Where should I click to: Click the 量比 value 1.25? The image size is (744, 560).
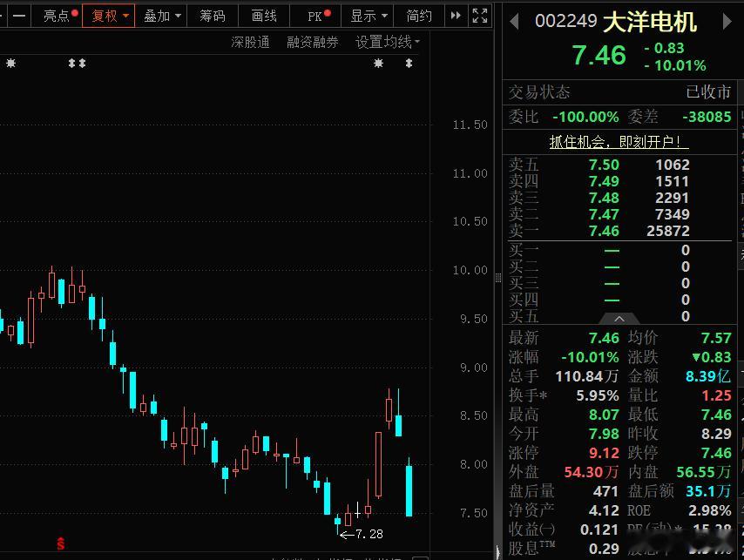click(x=716, y=395)
